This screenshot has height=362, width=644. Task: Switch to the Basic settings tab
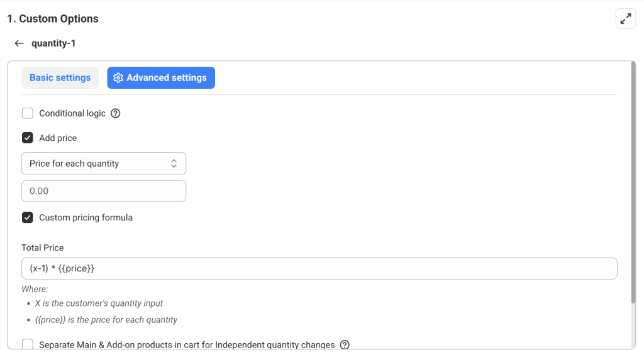60,77
